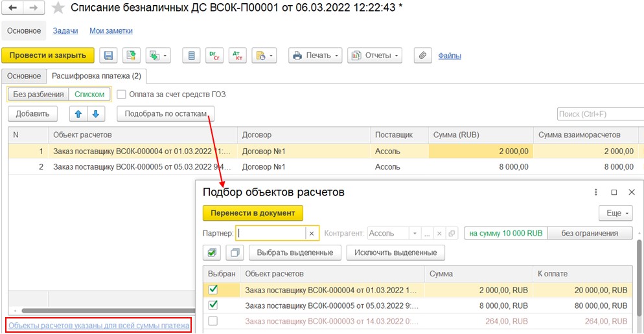Open attached files via paperclip icon

422,56
